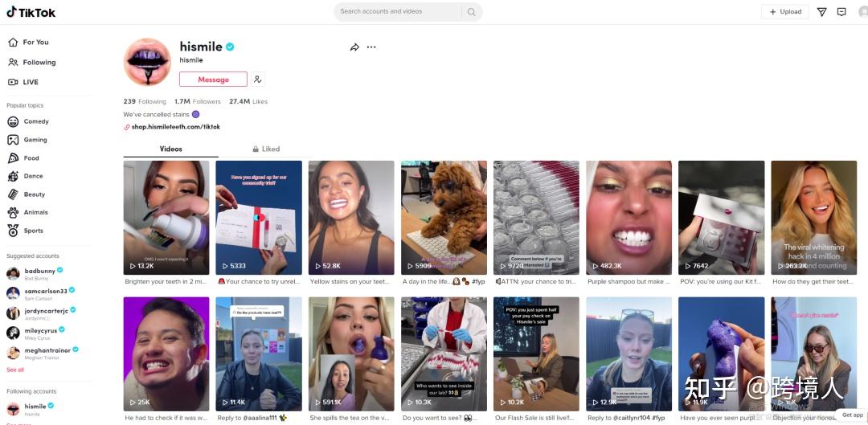Select Animals topic
Screen dimensions: 868x425
pos(28,212)
